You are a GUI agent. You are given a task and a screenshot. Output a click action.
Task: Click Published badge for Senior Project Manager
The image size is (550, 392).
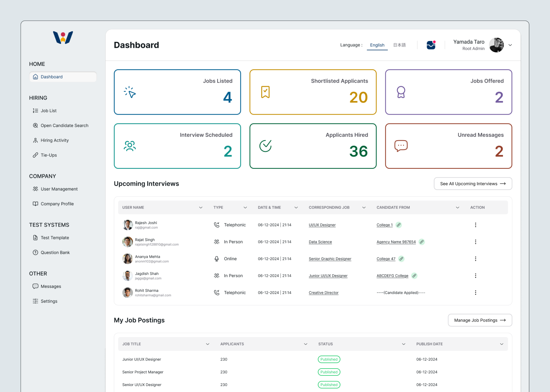329,372
